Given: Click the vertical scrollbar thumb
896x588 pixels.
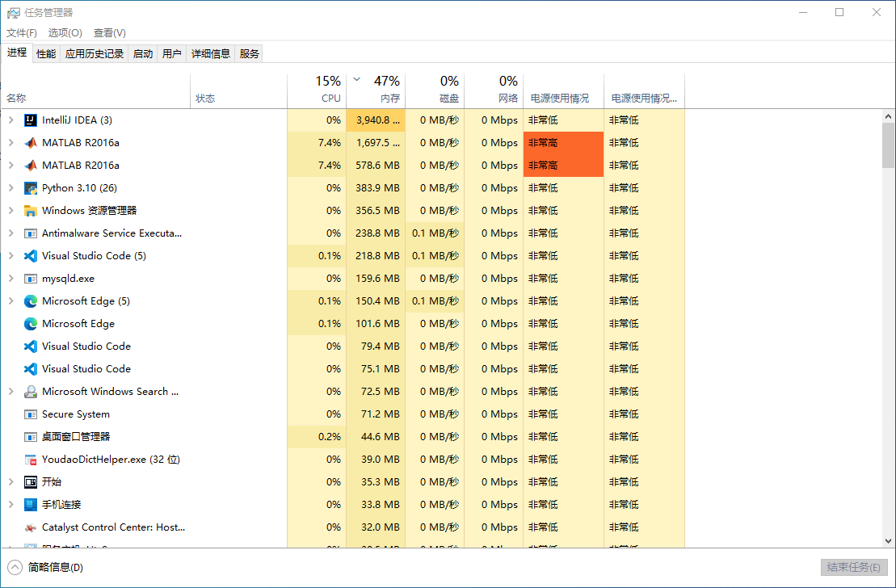Looking at the screenshot, I should pyautogui.click(x=888, y=145).
